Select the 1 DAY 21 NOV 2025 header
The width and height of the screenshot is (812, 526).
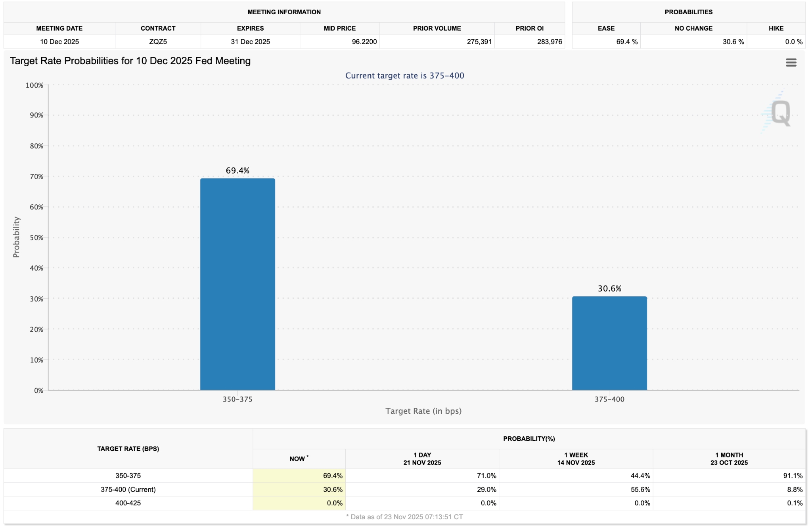point(422,459)
